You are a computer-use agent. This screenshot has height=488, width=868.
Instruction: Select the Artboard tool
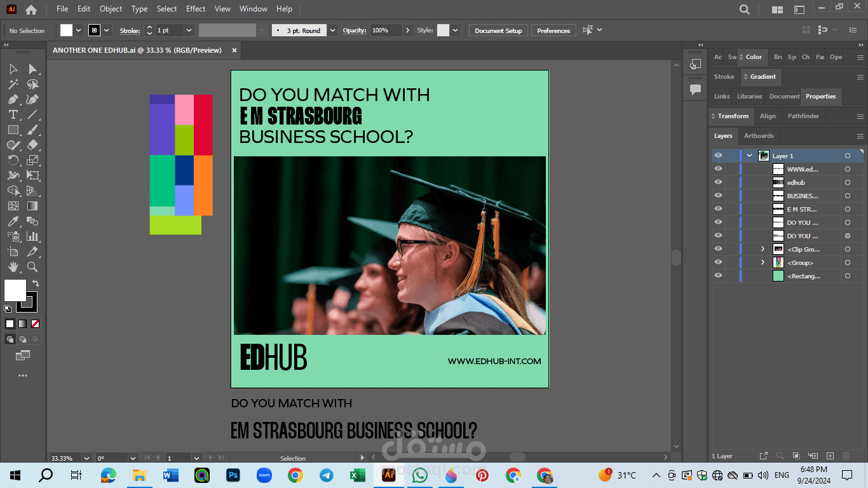(13, 252)
